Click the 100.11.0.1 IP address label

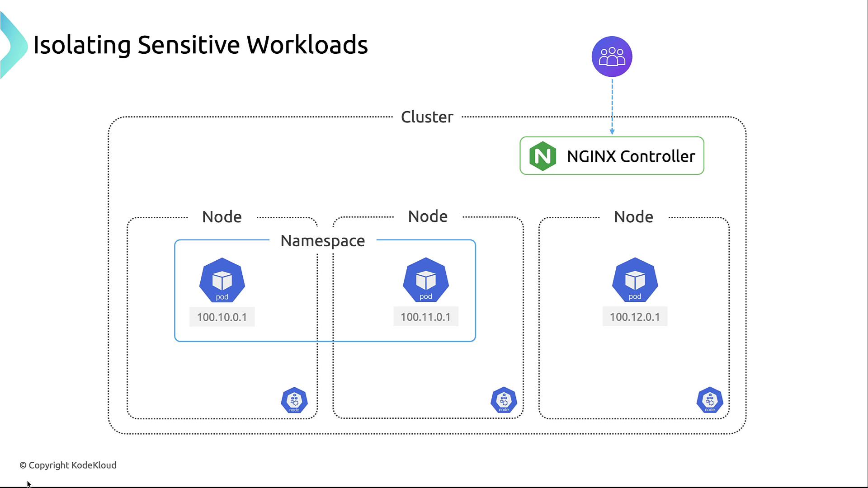pos(425,317)
